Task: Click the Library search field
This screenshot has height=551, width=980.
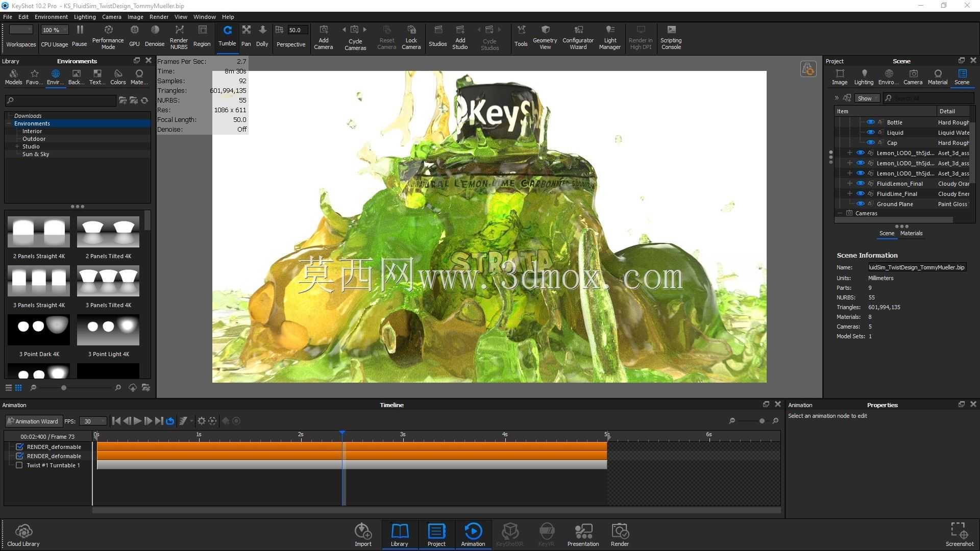Action: (x=61, y=101)
